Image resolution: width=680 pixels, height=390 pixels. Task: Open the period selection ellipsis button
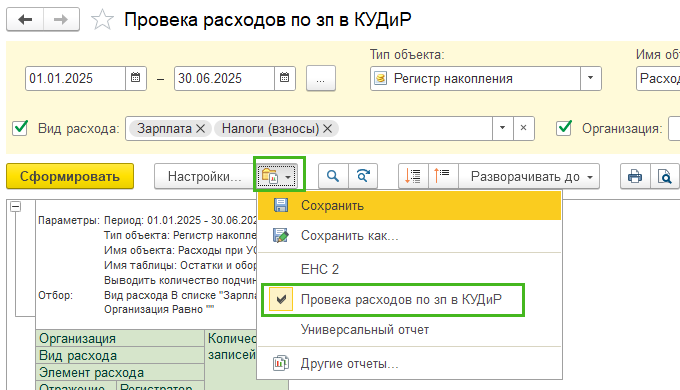click(320, 78)
